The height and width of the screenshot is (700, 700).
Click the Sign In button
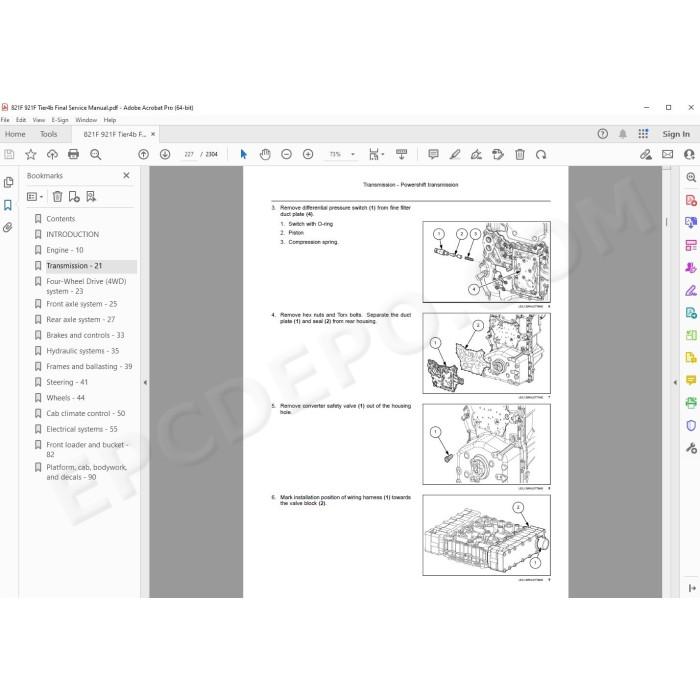point(676,134)
